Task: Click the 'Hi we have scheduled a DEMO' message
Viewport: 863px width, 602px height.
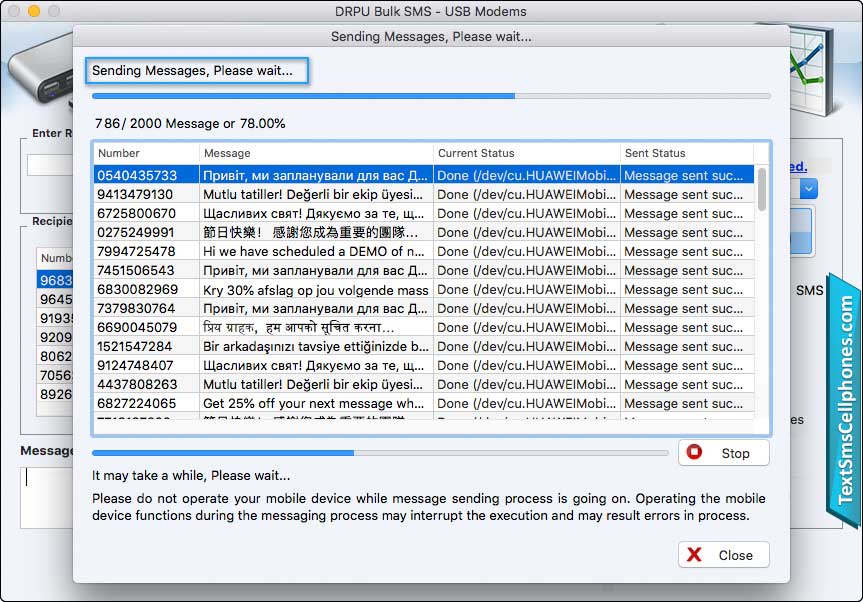Action: coord(314,251)
